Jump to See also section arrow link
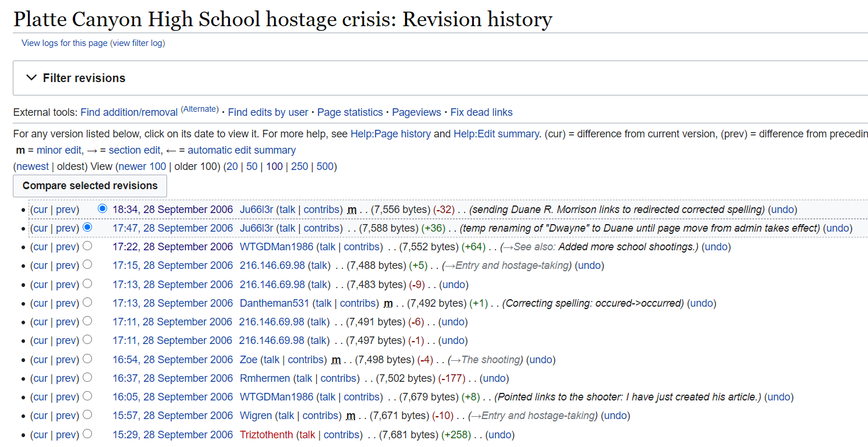868x447 pixels. point(508,247)
